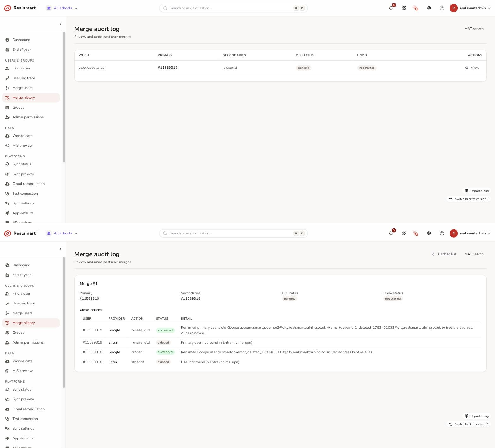Viewport: 495px width, 448px height.
Task: Click Wonde data cloud icon in upper sidebar
Action: point(7,136)
